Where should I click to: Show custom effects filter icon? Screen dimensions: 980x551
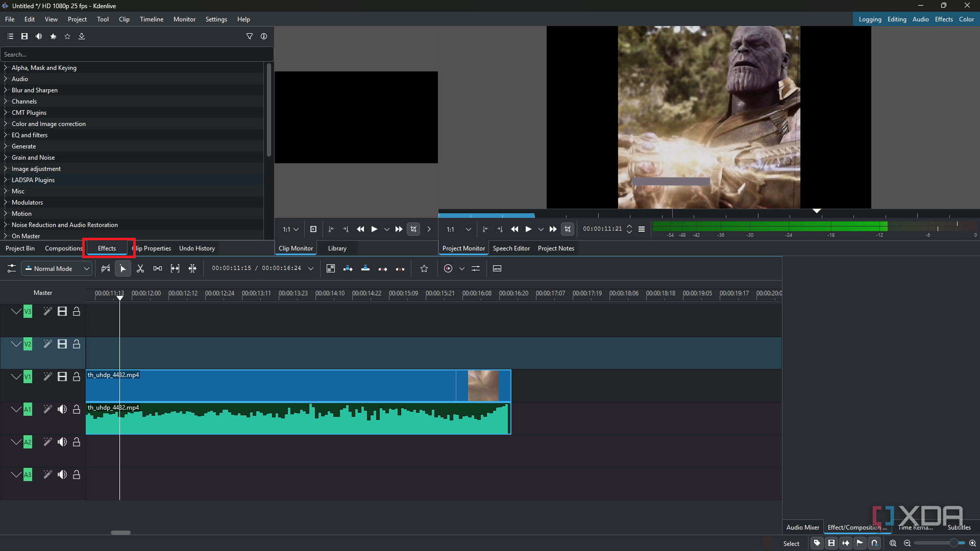53,36
